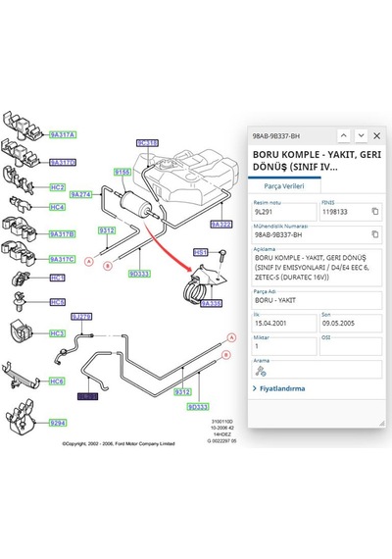Click the Miktar quantity field
Screen dimensions: 392x559
pyautogui.click(x=284, y=346)
